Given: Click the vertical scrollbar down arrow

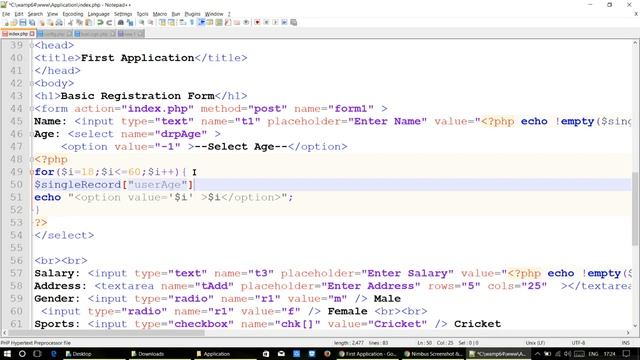Looking at the screenshot, I should coord(636,325).
